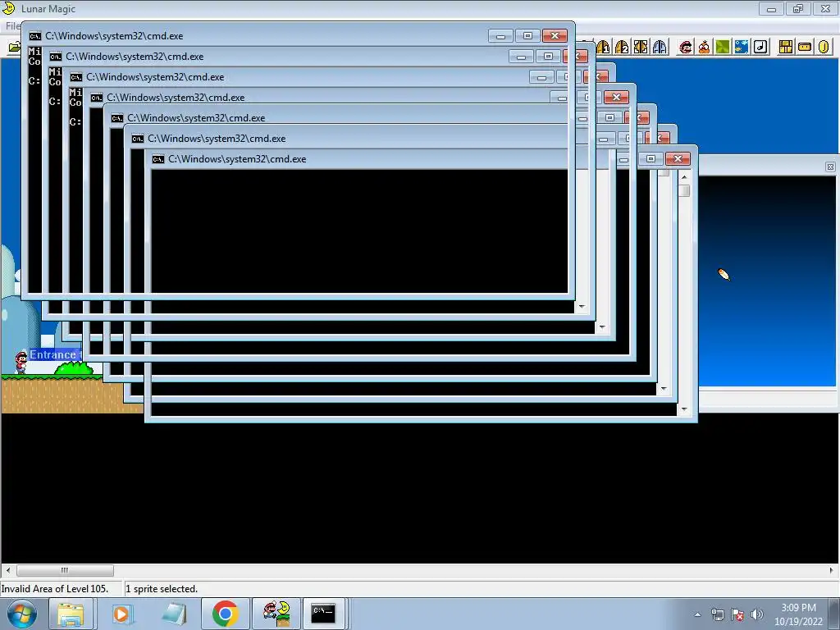Click the network icon in the system tray
The width and height of the screenshot is (840, 630).
(x=717, y=614)
